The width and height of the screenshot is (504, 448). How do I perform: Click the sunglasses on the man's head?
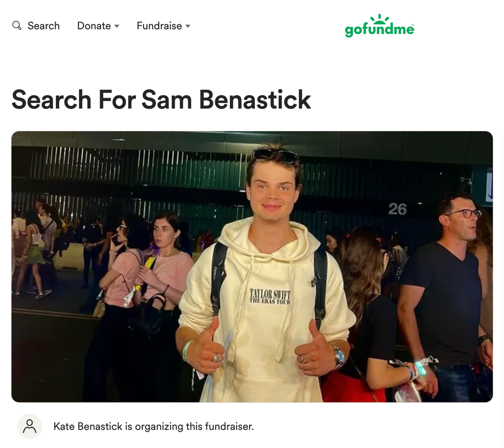point(276,156)
